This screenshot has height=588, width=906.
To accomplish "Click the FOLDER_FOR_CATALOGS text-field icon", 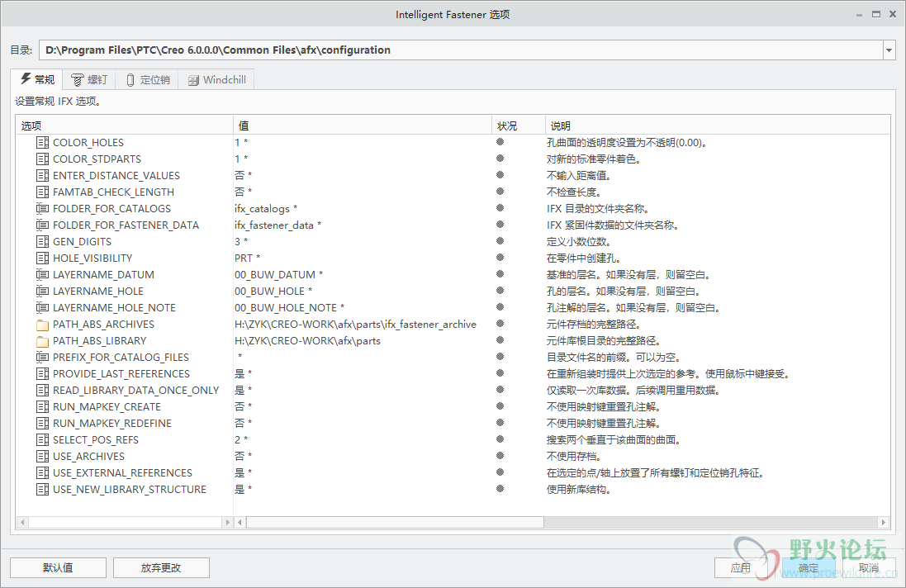I will point(42,208).
